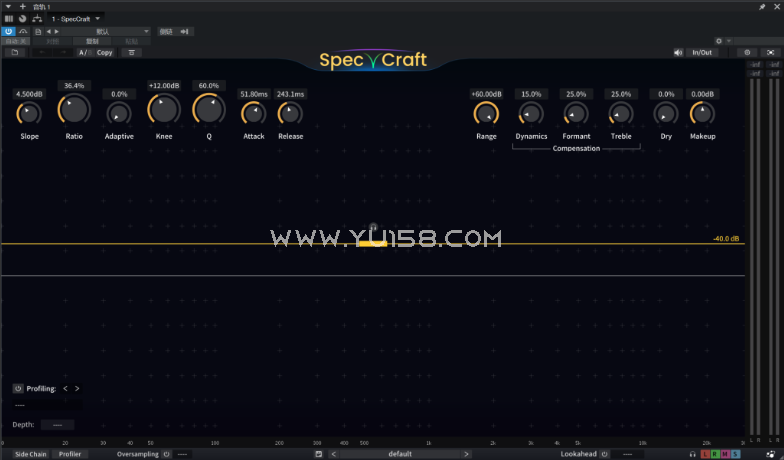The width and height of the screenshot is (784, 460).
Task: Click the fullscreen focus icon
Action: [x=770, y=52]
